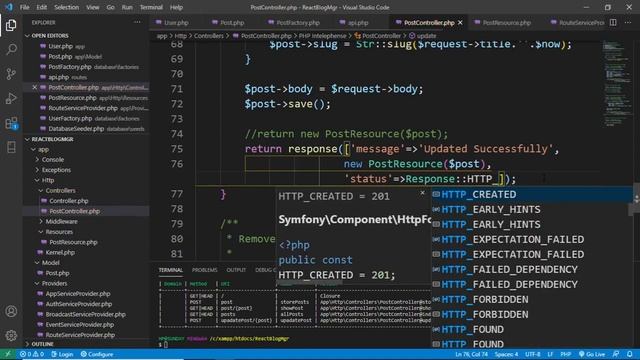Switch to the User.php editor tab
This screenshot has width=640, height=360.
pyautogui.click(x=176, y=23)
